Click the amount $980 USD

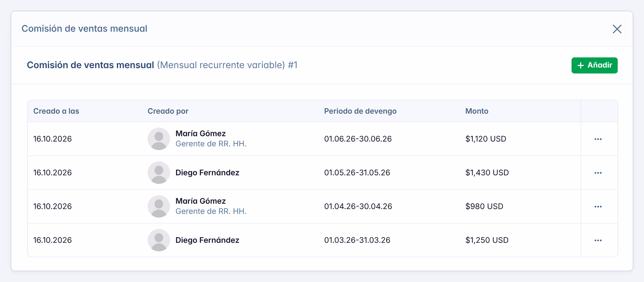point(484,207)
